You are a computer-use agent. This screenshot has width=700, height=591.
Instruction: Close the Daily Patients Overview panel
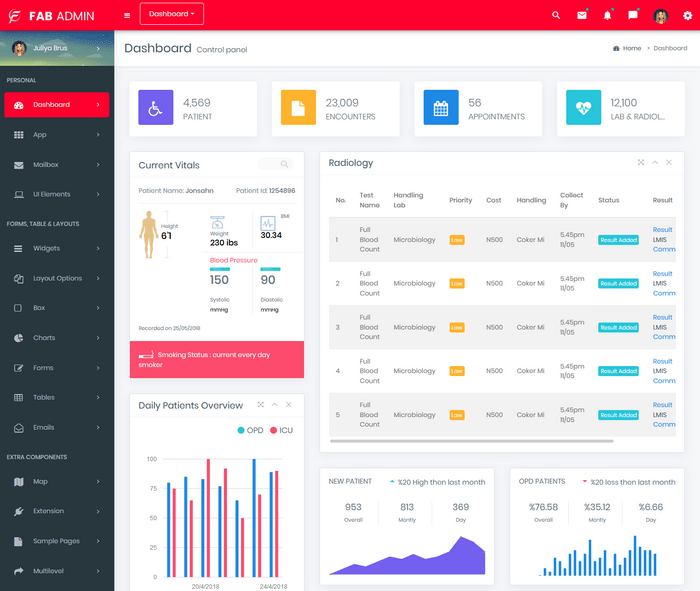point(289,404)
